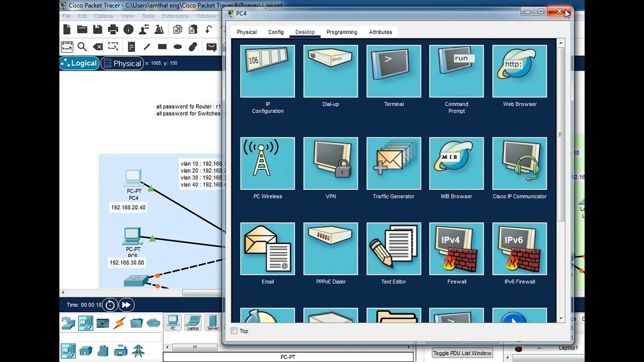Pick the Server device from palette

coord(213,323)
